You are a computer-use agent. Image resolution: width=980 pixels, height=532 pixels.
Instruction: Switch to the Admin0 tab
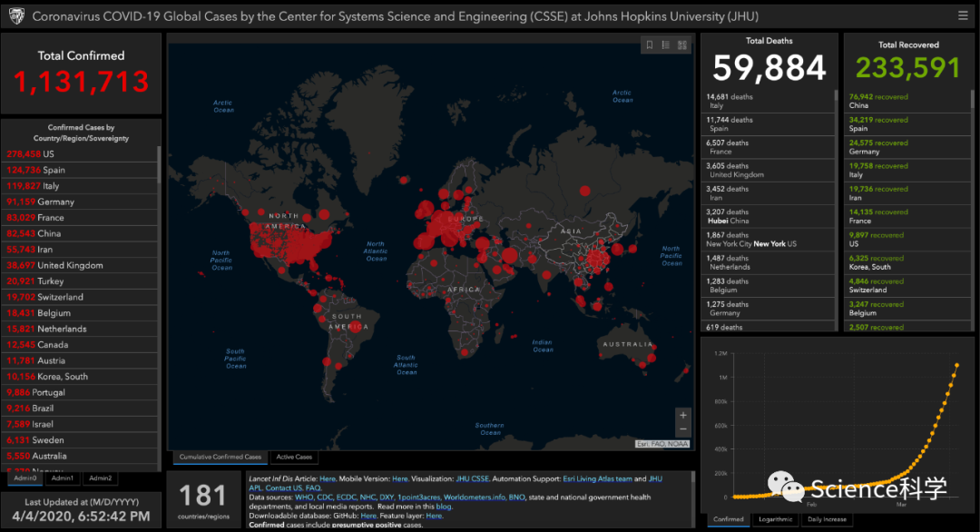[25, 478]
